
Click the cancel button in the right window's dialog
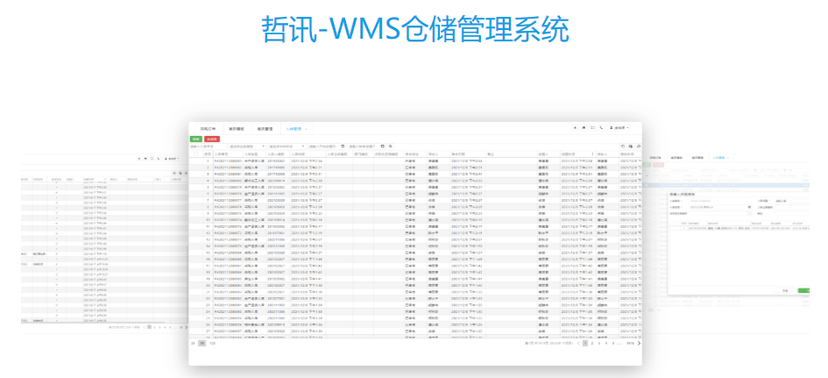pos(785,291)
